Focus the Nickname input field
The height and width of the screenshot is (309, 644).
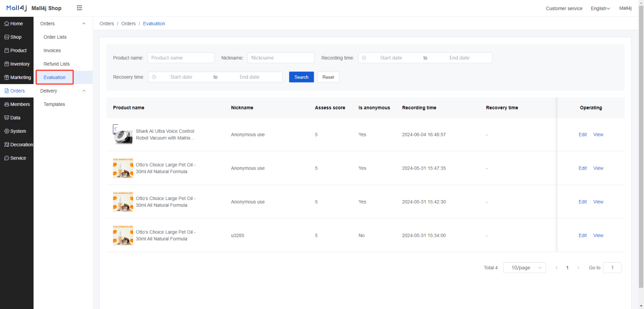click(281, 58)
